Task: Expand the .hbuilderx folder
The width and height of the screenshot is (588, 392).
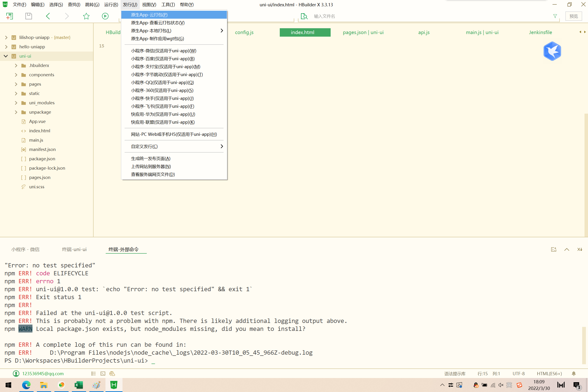Action: click(x=16, y=66)
